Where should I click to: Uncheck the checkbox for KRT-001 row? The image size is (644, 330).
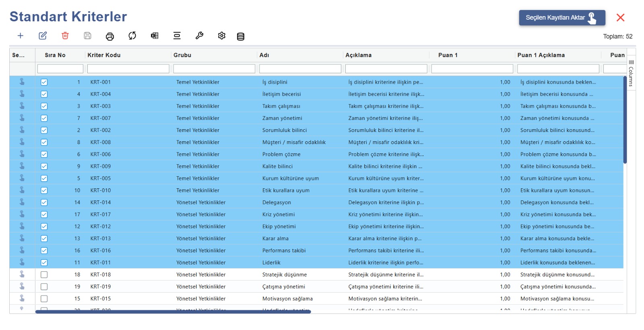tap(44, 82)
